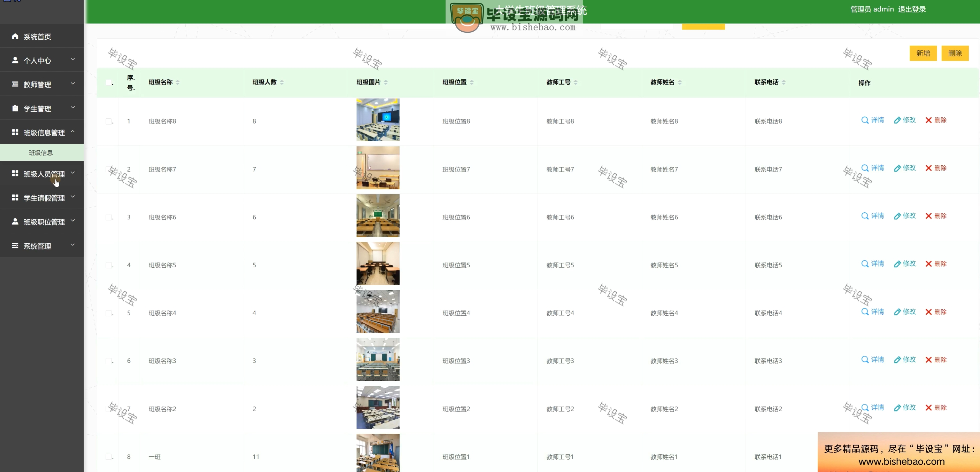
Task: Open the classroom thumbnail for 班级名称8
Action: pyautogui.click(x=378, y=120)
